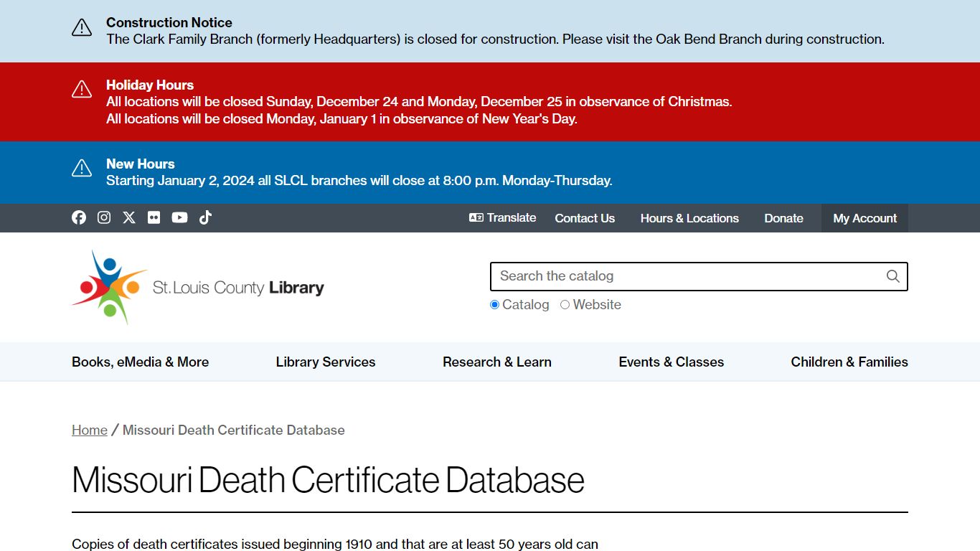Open the library's Flickr photo page
The width and height of the screenshot is (980, 551).
click(x=154, y=217)
